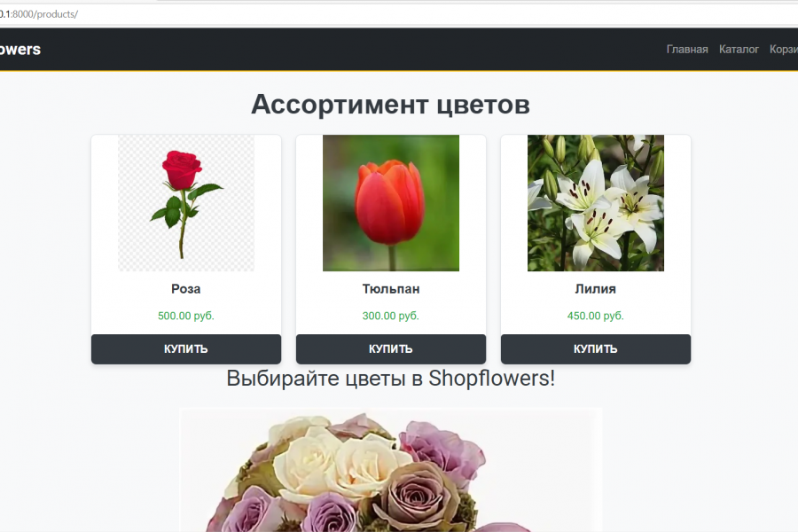The image size is (798, 532).
Task: Buy the Роза with КУПИТЬ button
Action: (x=186, y=349)
